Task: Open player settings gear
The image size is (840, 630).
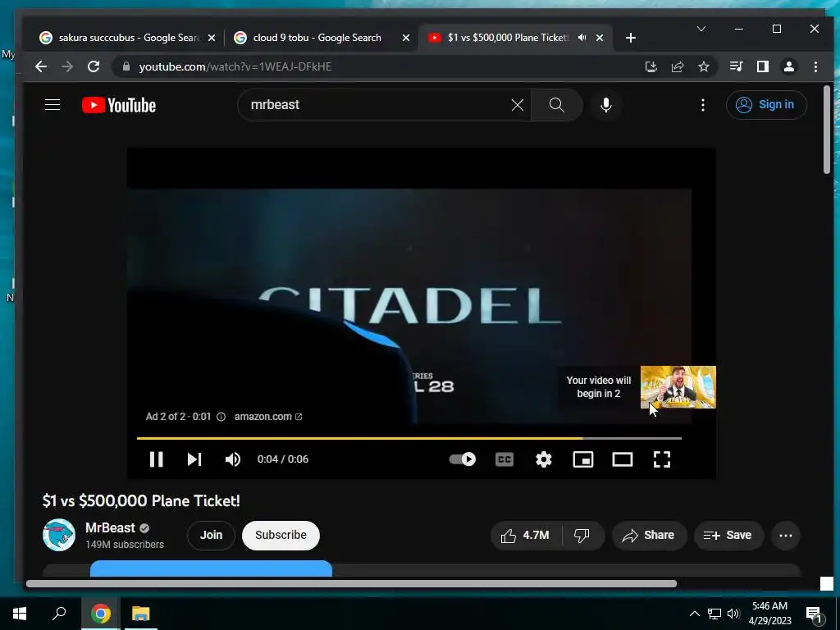Action: coord(544,459)
